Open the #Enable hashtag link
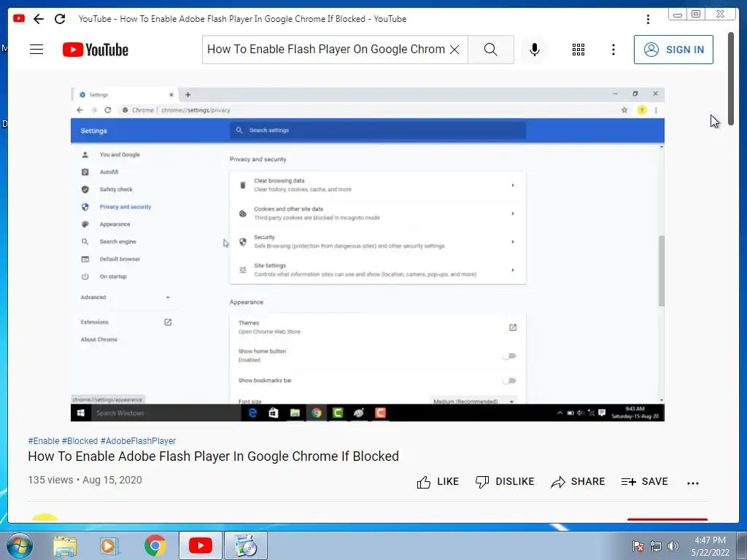 43,441
